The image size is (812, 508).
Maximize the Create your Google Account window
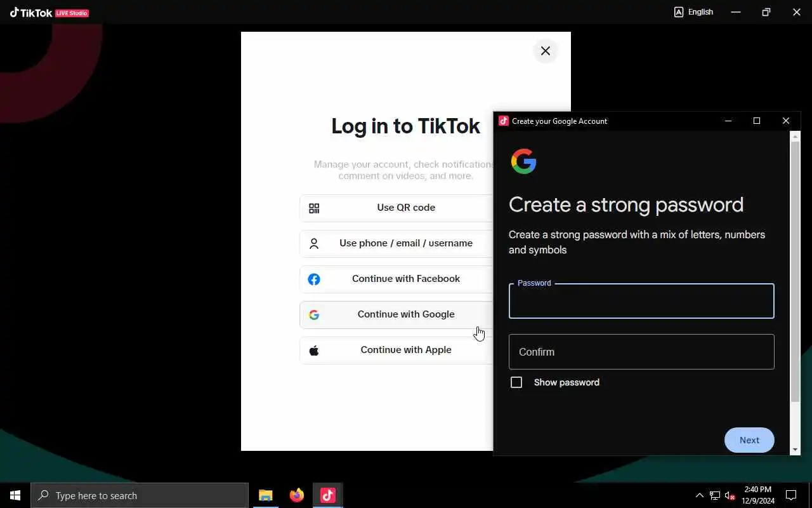(x=757, y=121)
